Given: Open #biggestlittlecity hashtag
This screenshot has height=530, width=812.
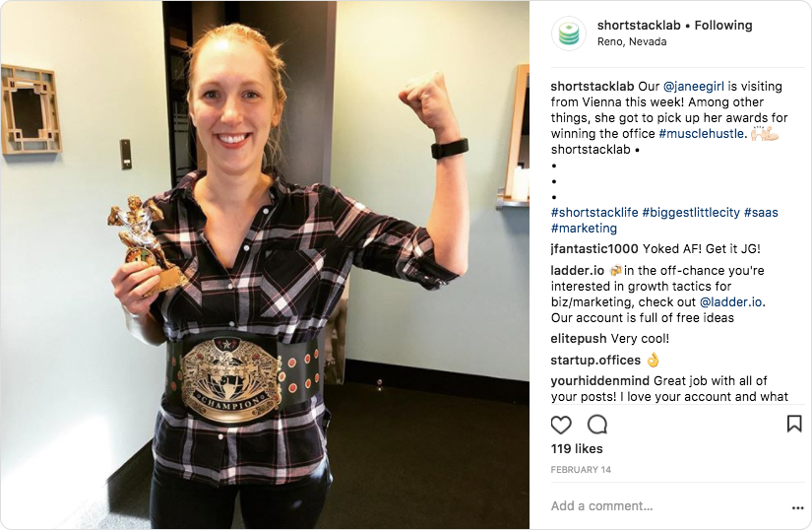Looking at the screenshot, I should [x=691, y=212].
